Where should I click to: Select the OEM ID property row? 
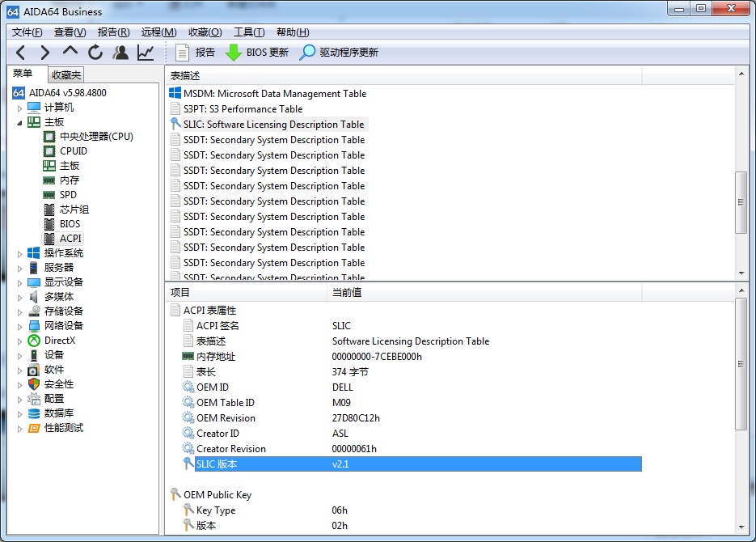click(213, 387)
